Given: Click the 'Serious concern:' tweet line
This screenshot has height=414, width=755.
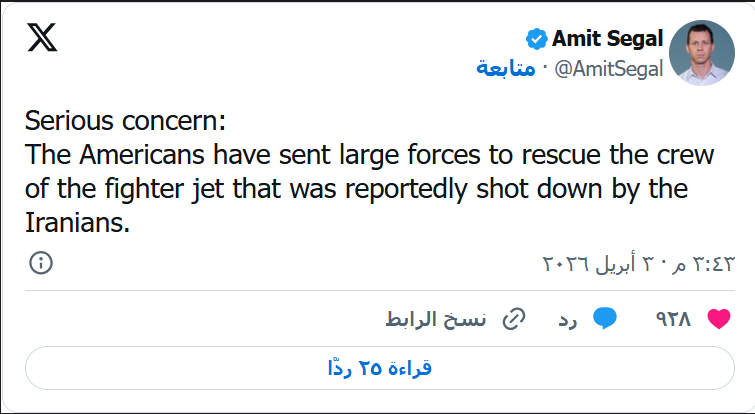Looking at the screenshot, I should tap(126, 122).
